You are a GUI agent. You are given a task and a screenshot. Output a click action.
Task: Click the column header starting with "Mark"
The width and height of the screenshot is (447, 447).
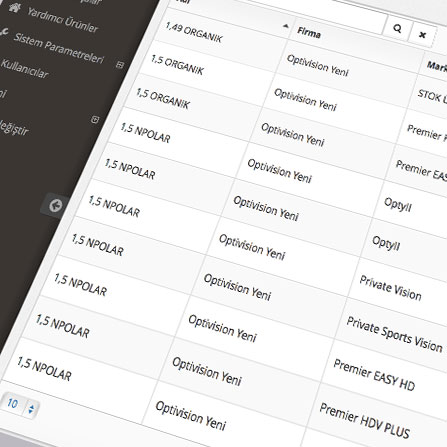click(x=437, y=67)
